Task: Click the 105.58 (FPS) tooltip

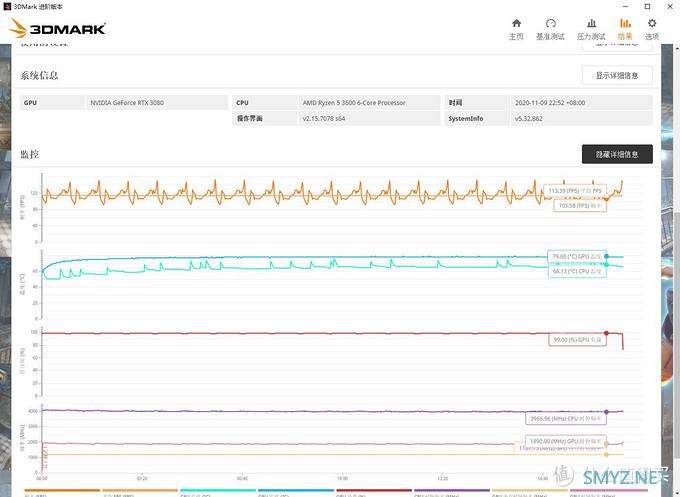Action: click(580, 205)
